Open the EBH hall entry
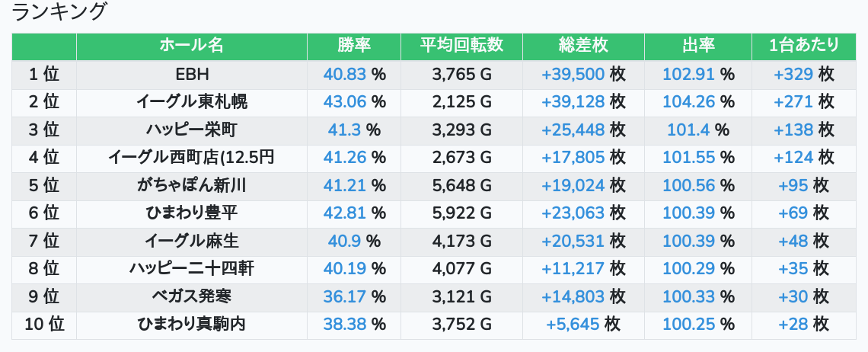This screenshot has height=352, width=868. click(x=191, y=74)
